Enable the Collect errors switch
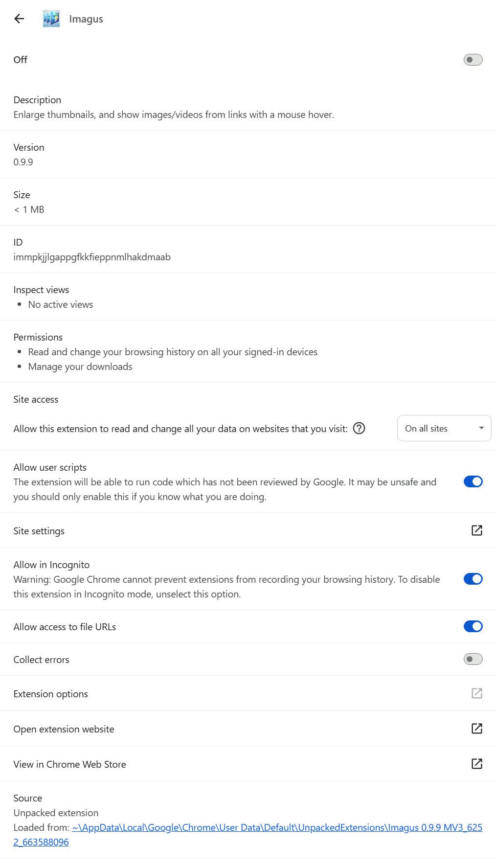 tap(473, 660)
